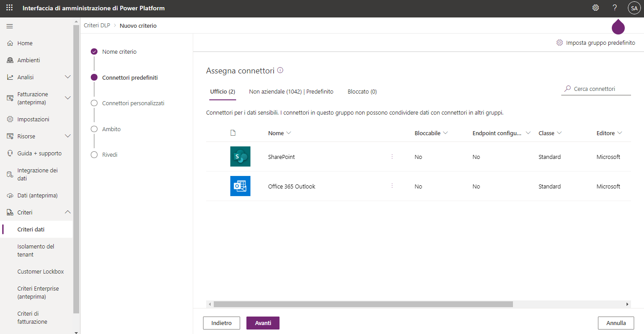This screenshot has height=334, width=644.
Task: Open settings gear in top bar
Action: coord(596,8)
